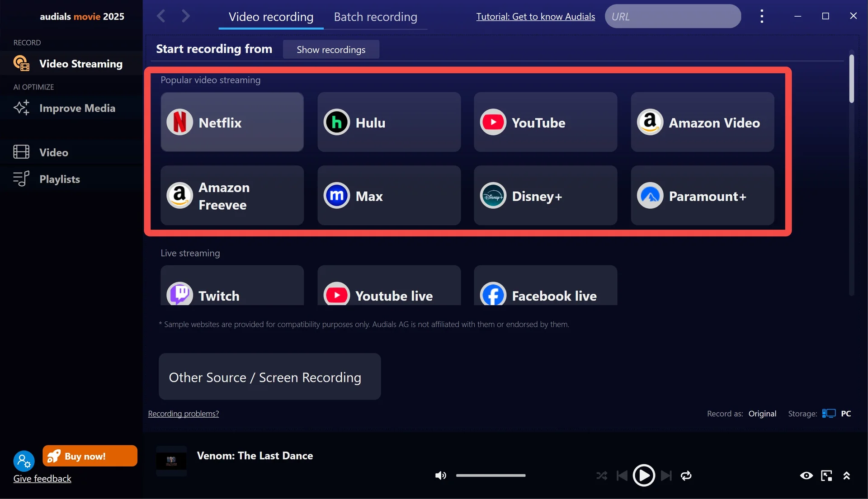
Task: Select the Youtube live tile
Action: click(389, 285)
